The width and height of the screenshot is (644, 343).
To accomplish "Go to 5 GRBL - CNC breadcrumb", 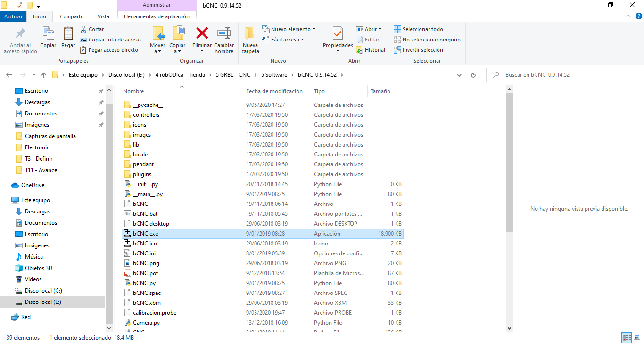I will tap(233, 75).
